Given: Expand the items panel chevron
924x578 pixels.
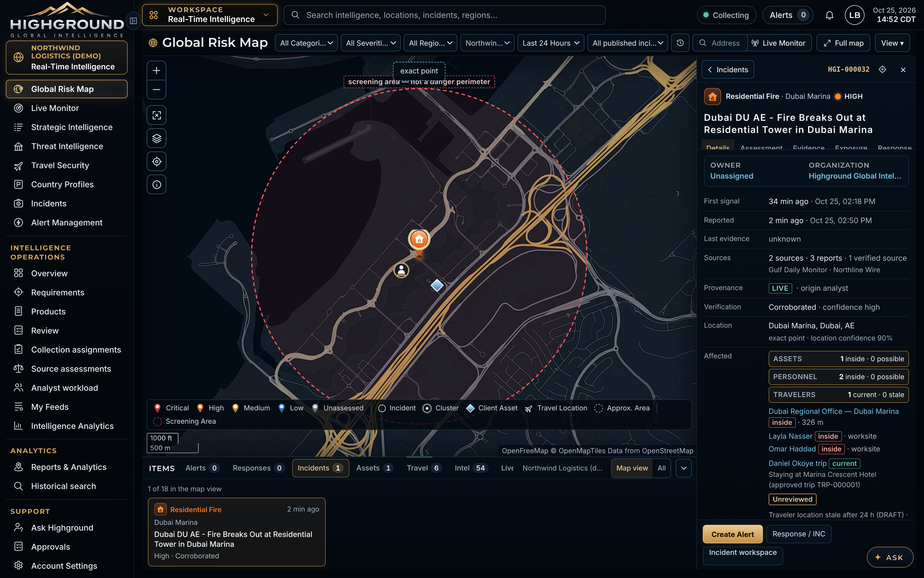Looking at the screenshot, I should [x=683, y=468].
